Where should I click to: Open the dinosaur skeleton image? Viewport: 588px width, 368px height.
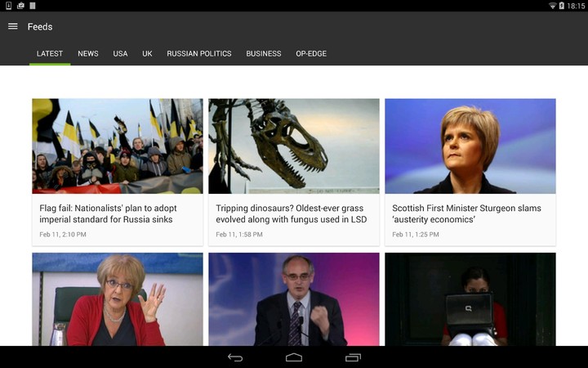pos(294,146)
